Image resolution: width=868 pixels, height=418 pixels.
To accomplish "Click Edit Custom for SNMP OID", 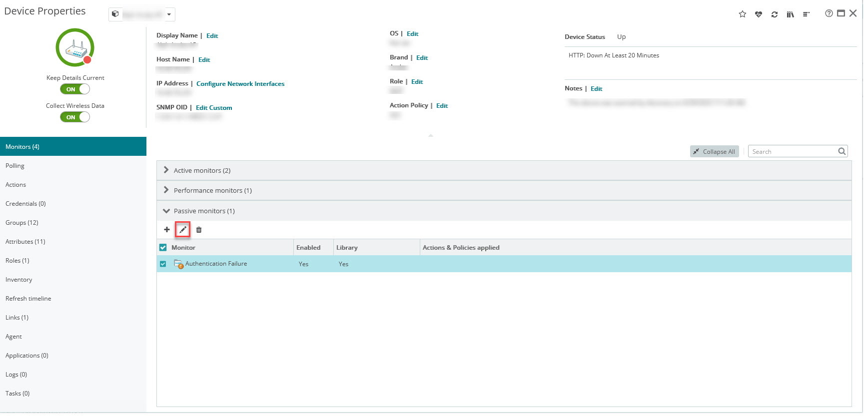I will (214, 107).
